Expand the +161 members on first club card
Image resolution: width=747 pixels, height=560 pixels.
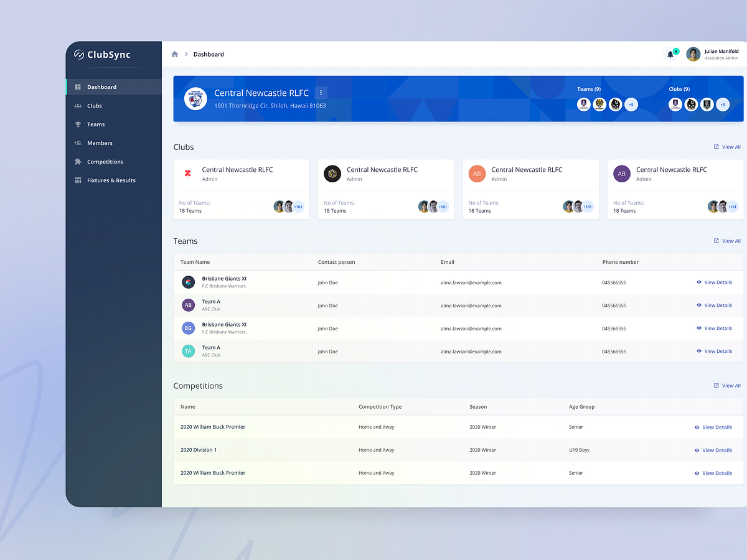point(298,206)
